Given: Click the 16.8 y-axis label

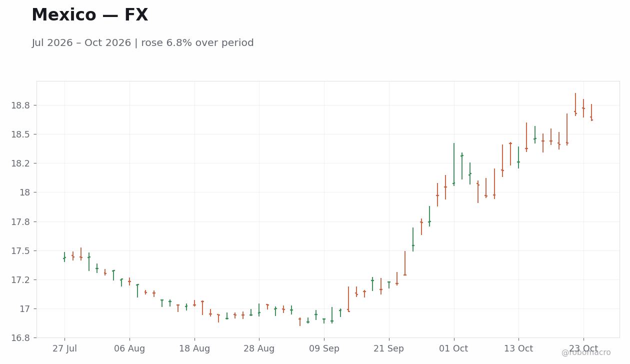Looking at the screenshot, I should tap(20, 337).
